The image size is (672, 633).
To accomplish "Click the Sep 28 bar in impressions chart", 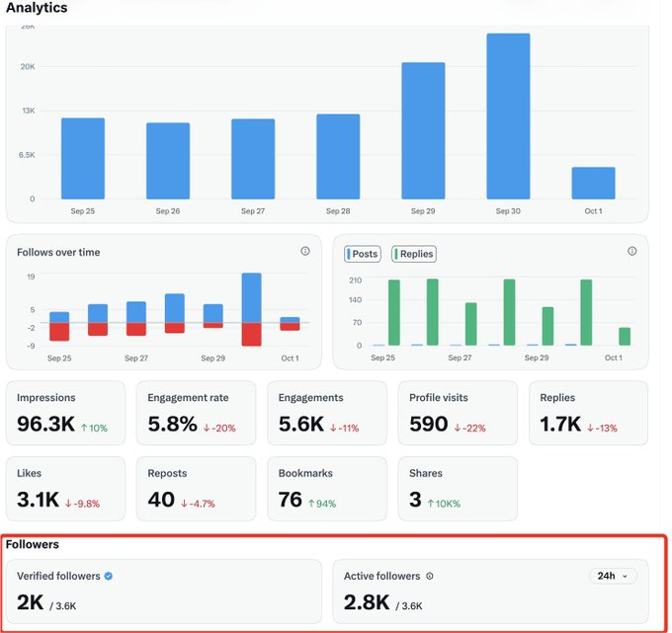I will 338,157.
